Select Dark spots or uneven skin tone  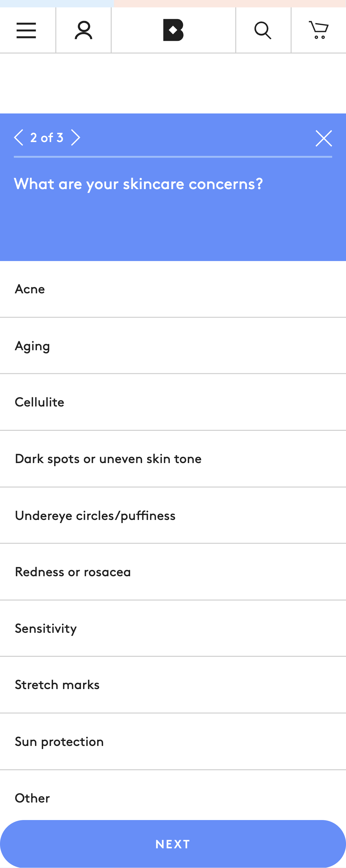[x=173, y=458]
